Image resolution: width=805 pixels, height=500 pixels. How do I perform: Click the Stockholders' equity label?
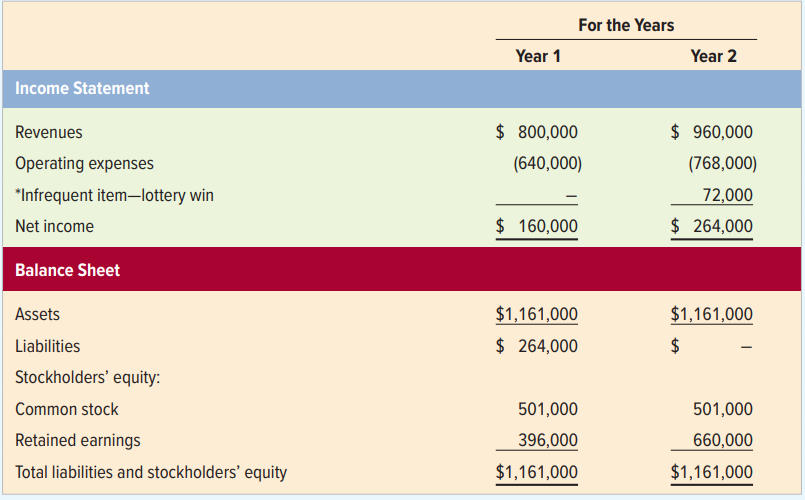tap(87, 377)
